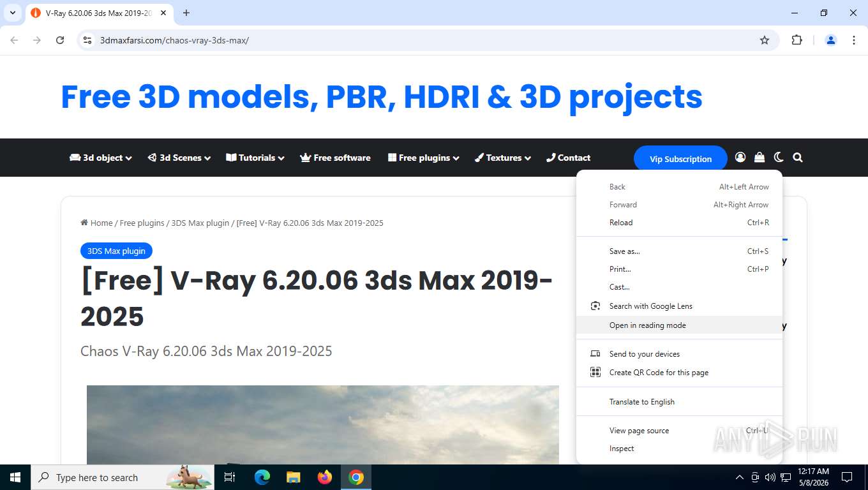This screenshot has height=490, width=868.
Task: Choose Create QR Code for this page
Action: pos(679,373)
